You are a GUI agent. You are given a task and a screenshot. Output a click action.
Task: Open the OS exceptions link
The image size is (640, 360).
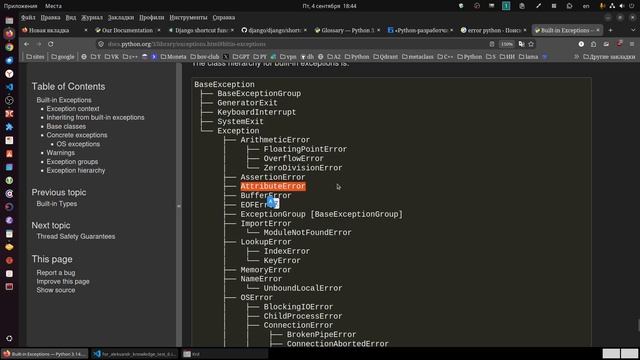click(78, 144)
